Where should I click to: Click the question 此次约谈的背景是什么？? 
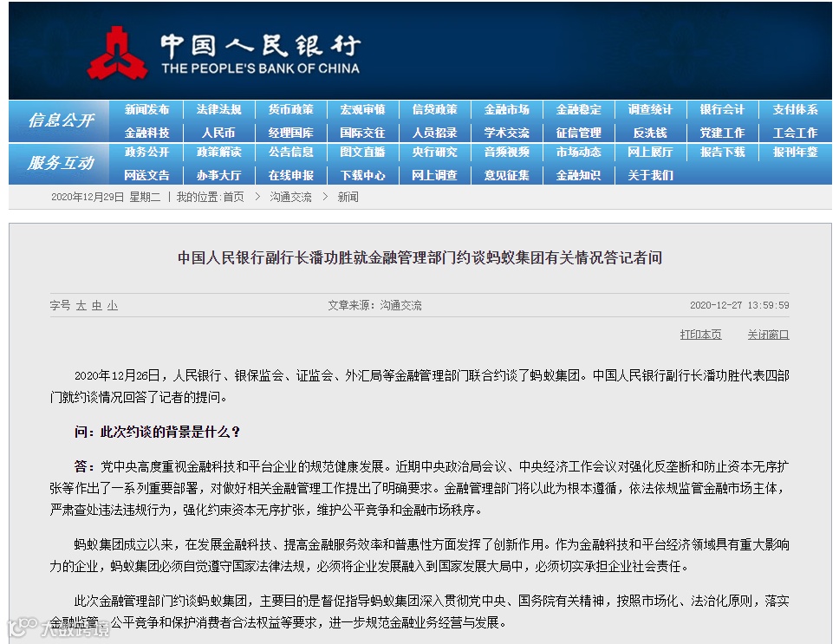pyautogui.click(x=157, y=433)
